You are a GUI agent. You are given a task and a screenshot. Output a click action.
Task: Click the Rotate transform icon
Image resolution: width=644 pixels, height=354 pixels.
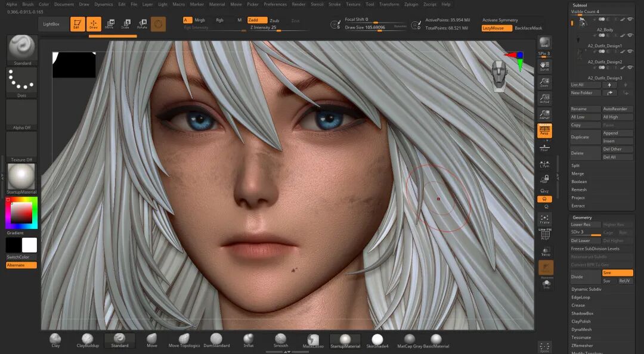(142, 24)
